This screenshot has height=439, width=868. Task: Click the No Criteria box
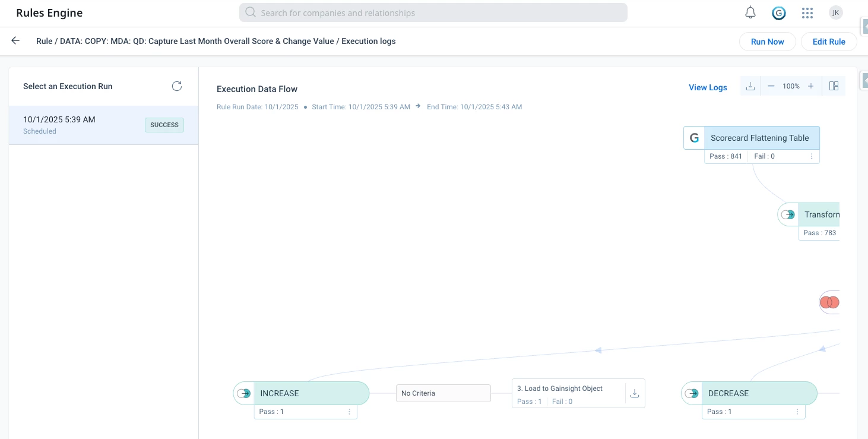pyautogui.click(x=443, y=393)
